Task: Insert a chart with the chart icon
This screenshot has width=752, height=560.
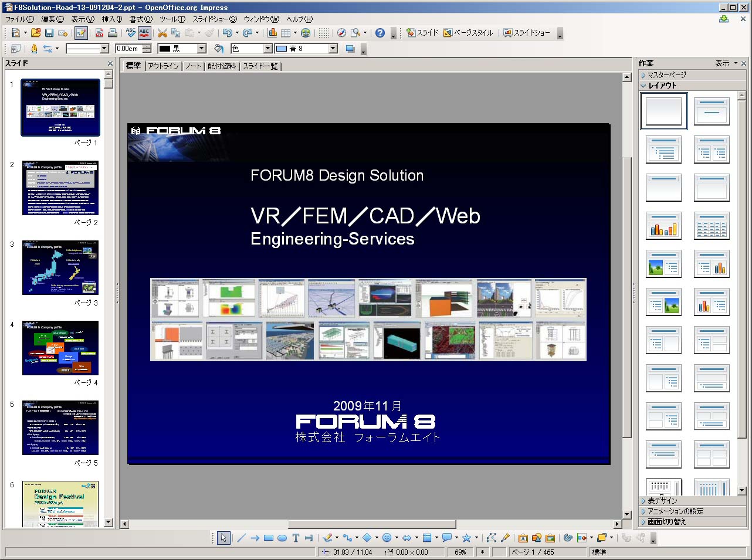Action: click(272, 33)
